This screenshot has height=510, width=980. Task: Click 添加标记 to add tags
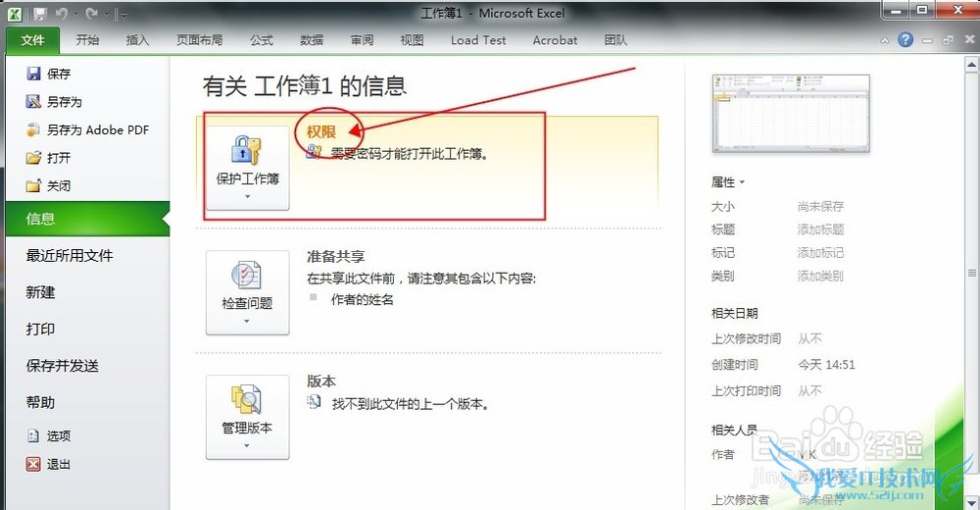coord(820,253)
